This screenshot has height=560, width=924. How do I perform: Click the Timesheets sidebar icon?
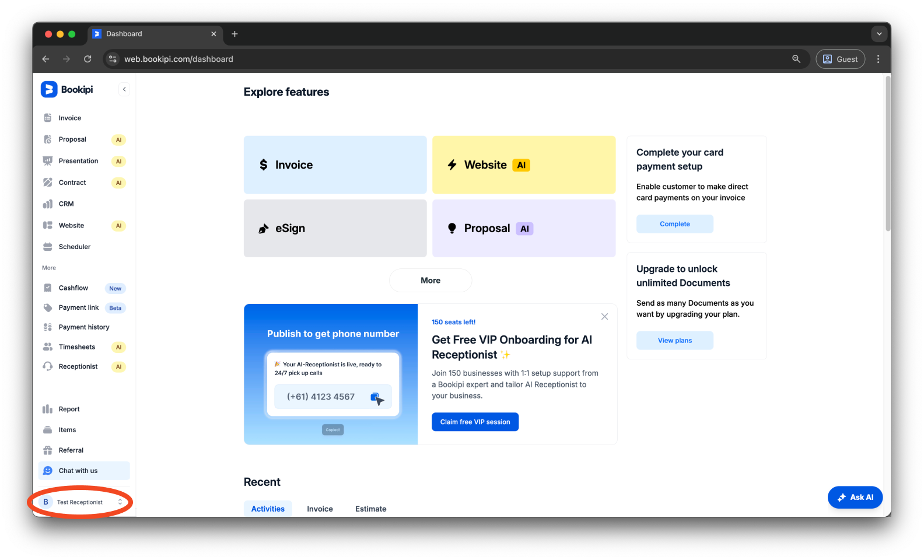pyautogui.click(x=48, y=347)
